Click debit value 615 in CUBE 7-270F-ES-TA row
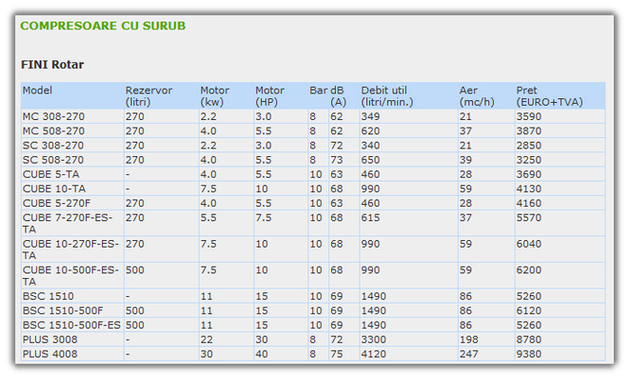This screenshot has height=379, width=629. click(370, 218)
